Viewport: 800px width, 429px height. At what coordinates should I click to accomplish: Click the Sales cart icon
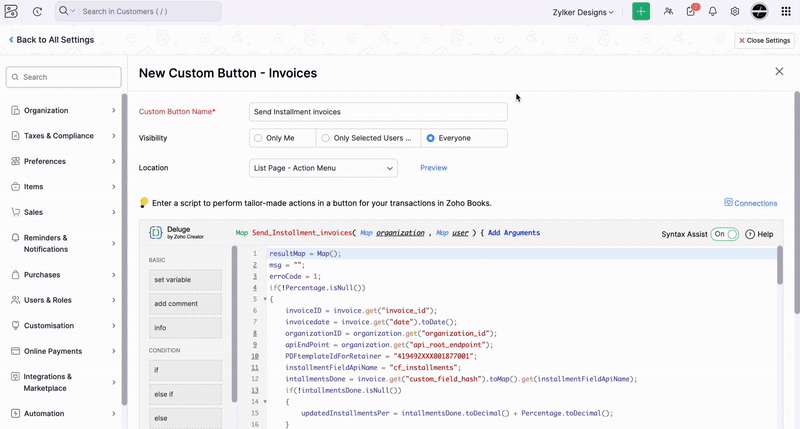(x=15, y=212)
